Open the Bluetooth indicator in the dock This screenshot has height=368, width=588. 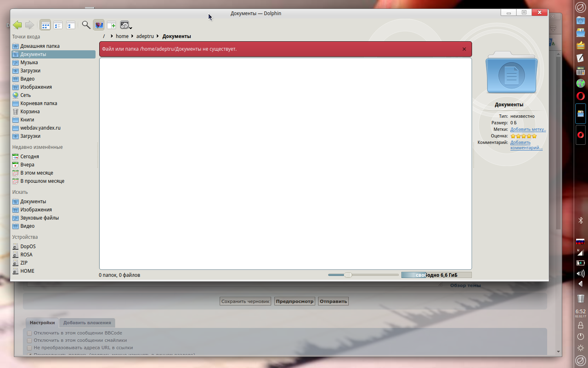click(x=581, y=221)
